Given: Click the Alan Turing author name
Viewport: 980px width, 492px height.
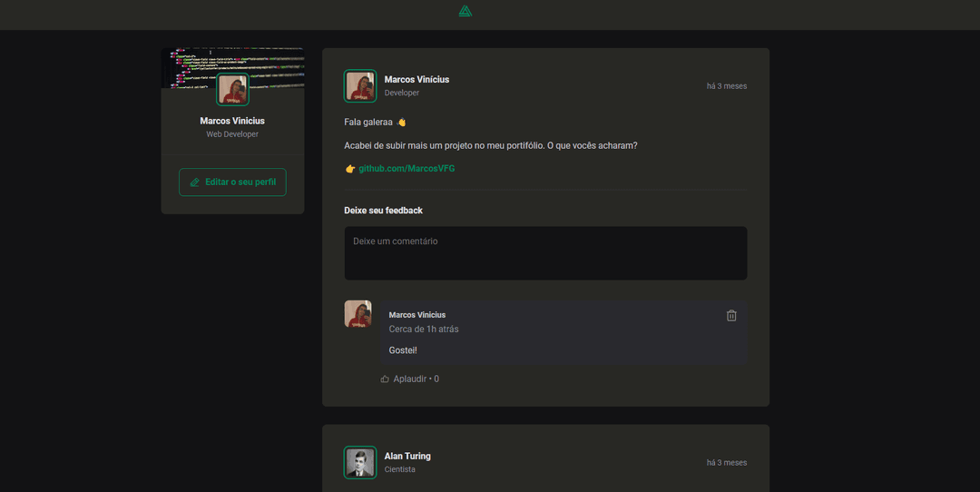Looking at the screenshot, I should click(407, 456).
